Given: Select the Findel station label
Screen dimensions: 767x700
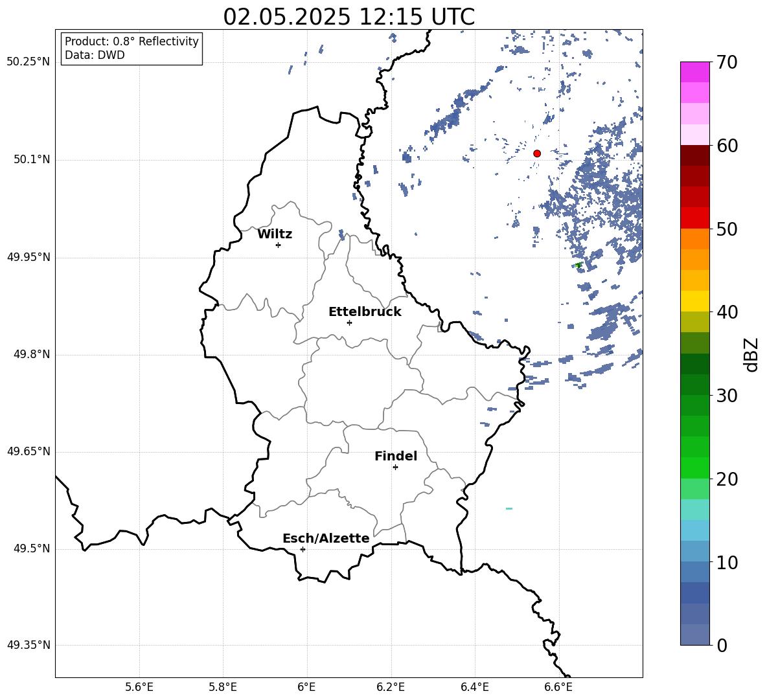Looking at the screenshot, I should [396, 456].
